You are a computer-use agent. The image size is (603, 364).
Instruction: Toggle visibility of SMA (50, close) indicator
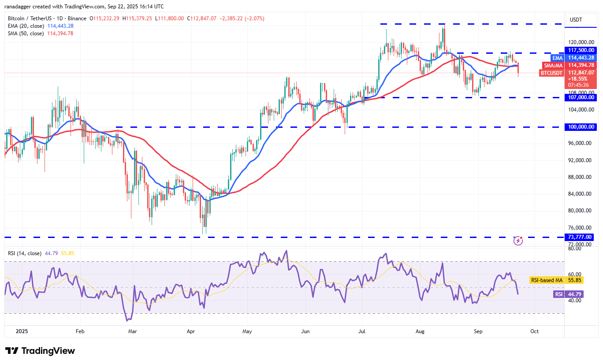coord(26,33)
